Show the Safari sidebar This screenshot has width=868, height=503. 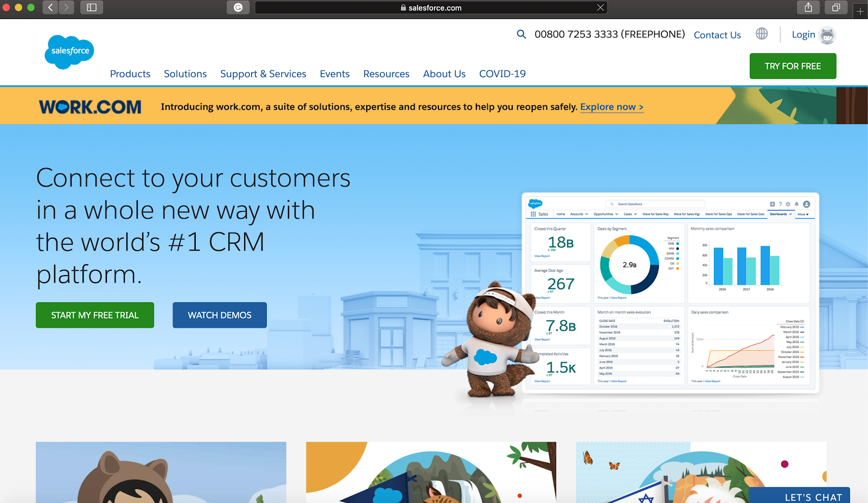tap(92, 8)
